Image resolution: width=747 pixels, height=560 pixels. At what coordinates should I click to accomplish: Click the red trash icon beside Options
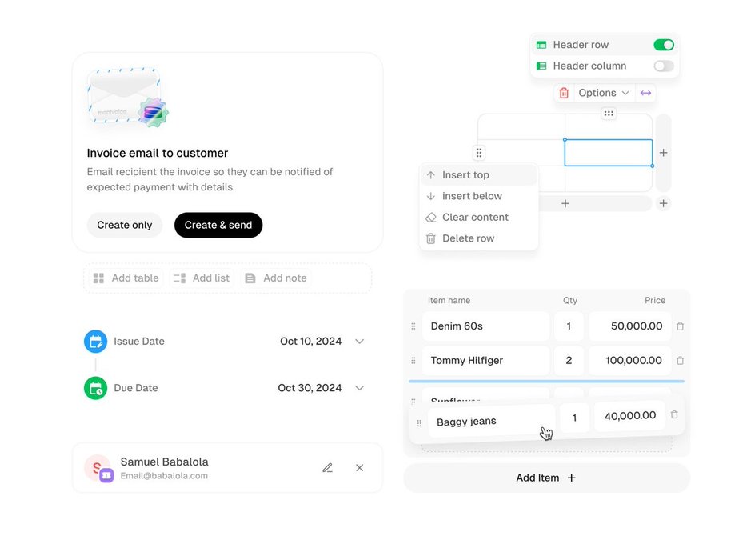pos(564,93)
